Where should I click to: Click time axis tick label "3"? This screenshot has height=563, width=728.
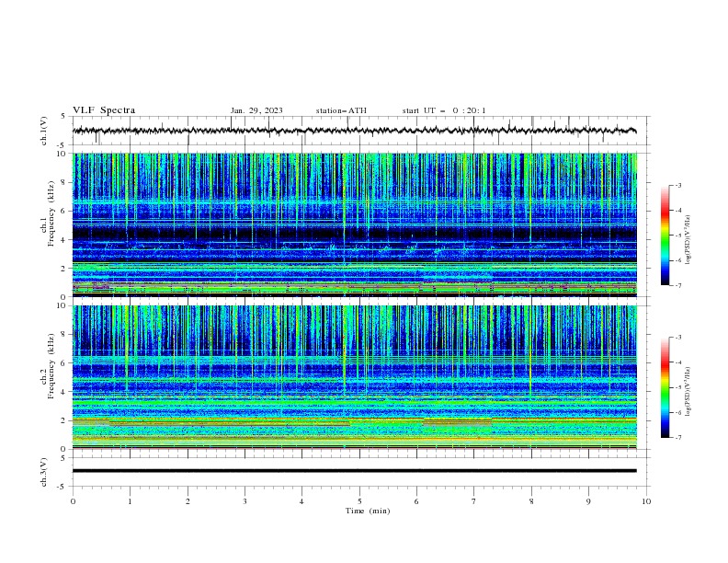[245, 501]
